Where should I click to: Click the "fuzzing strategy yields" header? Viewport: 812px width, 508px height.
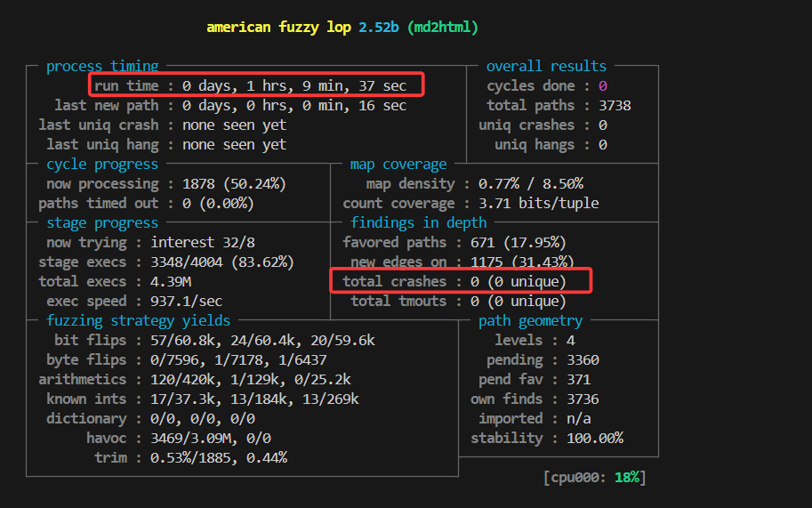tap(138, 320)
